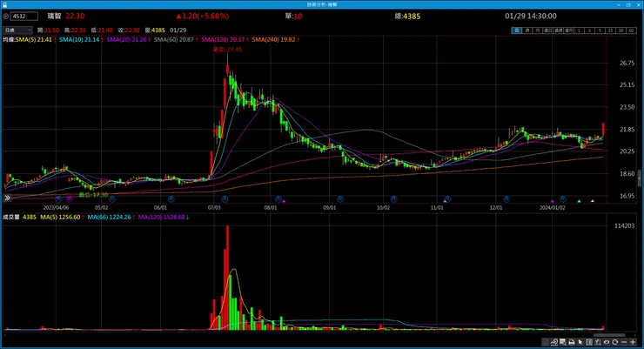Click the MA(66) 1224.26 volume label

[x=110, y=217]
